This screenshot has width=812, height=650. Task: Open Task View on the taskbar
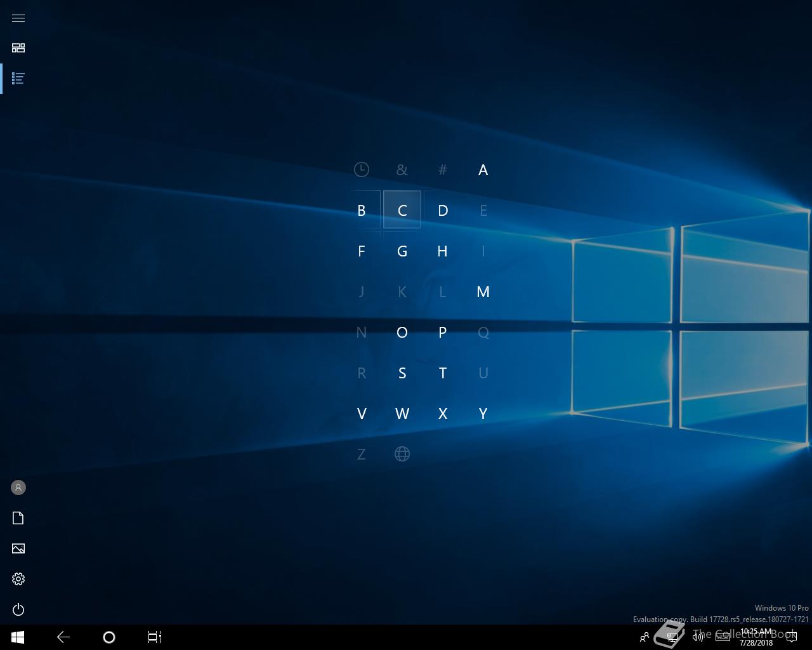click(x=155, y=637)
